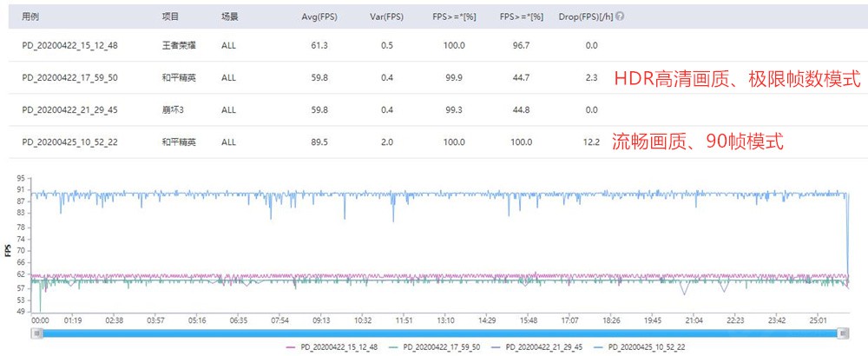The height and width of the screenshot is (356, 868).
Task: Click the Avg(FPS) column header
Action: [319, 16]
